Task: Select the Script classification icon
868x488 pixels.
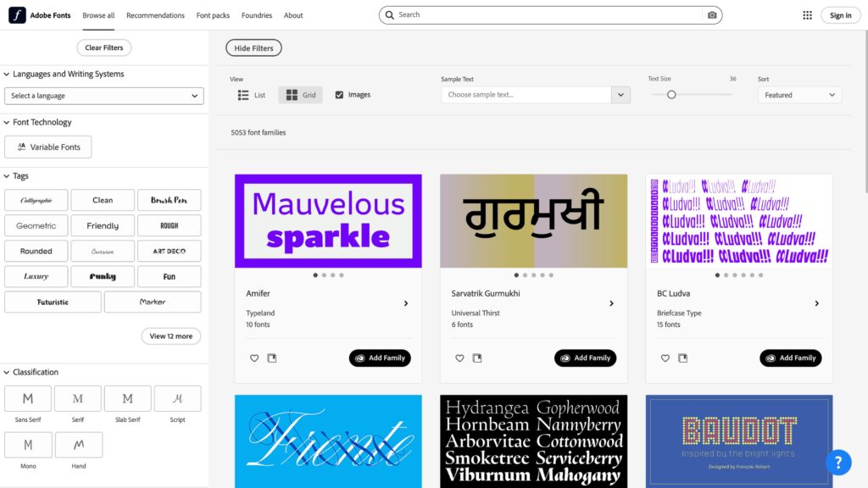Action: [x=177, y=398]
